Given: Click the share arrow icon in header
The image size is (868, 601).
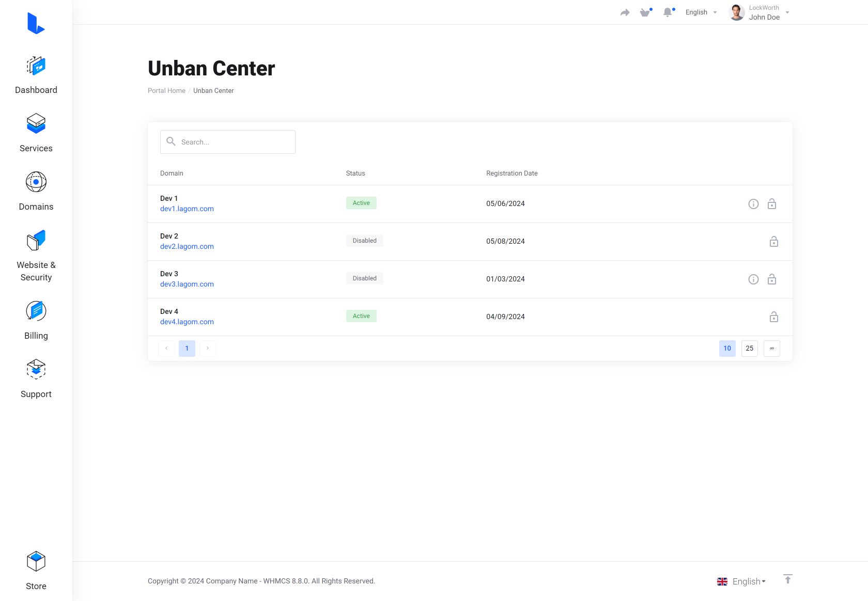Looking at the screenshot, I should click(x=625, y=12).
